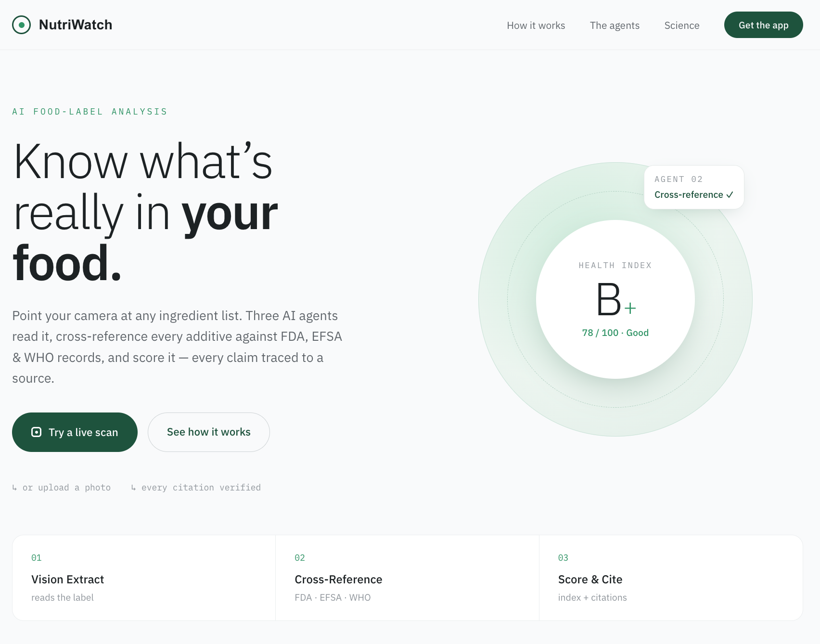Image resolution: width=820 pixels, height=644 pixels.
Task: Click the Get the app button
Action: click(x=763, y=25)
